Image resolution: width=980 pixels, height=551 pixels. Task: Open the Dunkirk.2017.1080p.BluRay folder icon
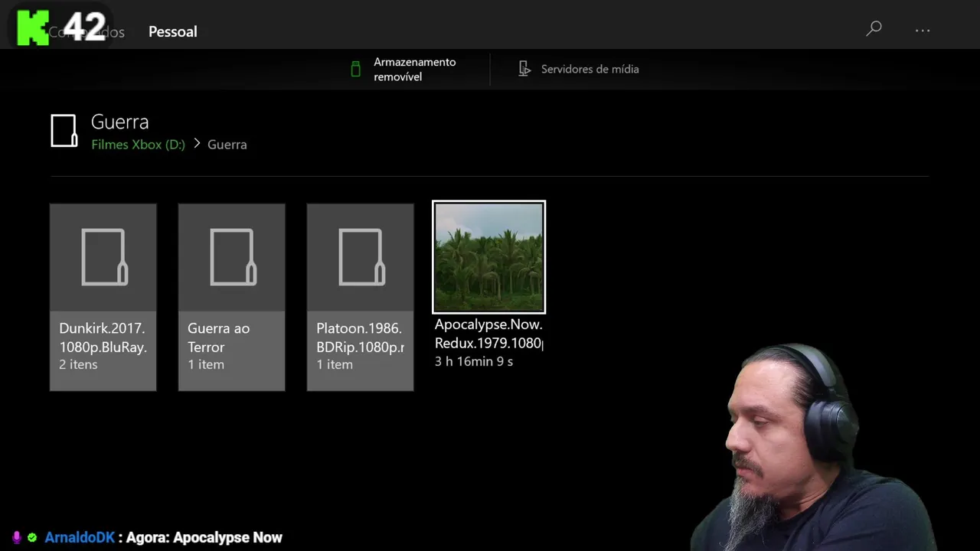[103, 257]
